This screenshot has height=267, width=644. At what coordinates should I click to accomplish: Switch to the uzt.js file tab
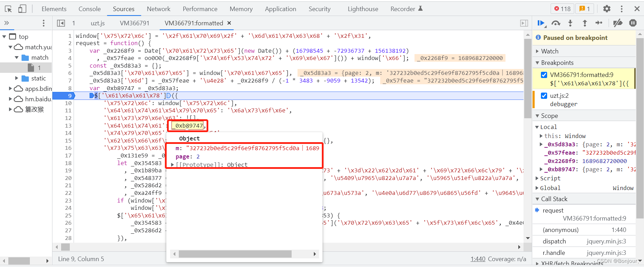[98, 23]
